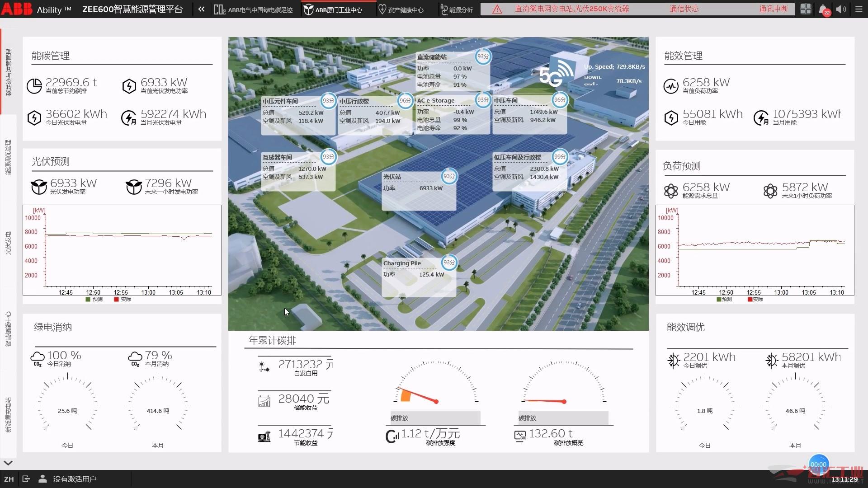868x488 pixels.
Task: Click the notification bell with 22 badge
Action: [824, 9]
